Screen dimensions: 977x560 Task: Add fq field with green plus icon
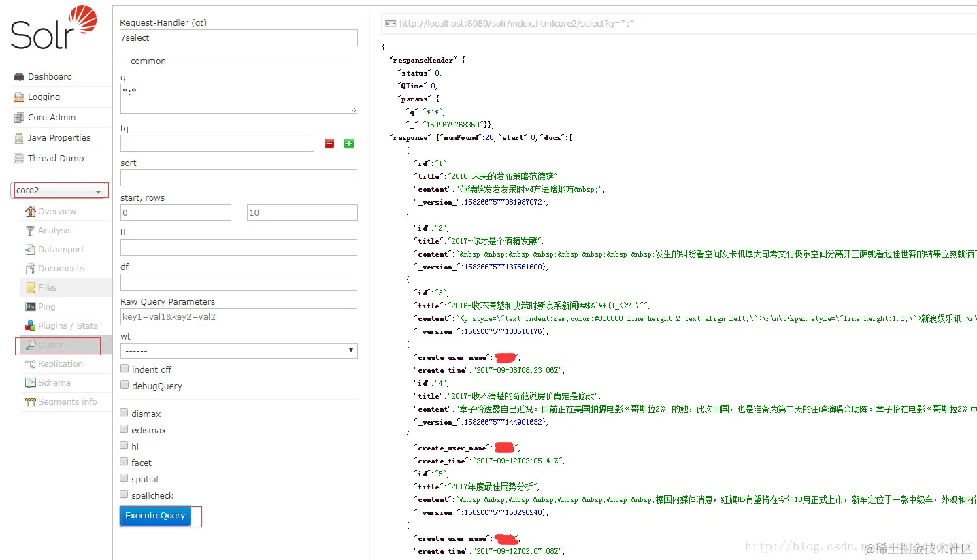(349, 144)
